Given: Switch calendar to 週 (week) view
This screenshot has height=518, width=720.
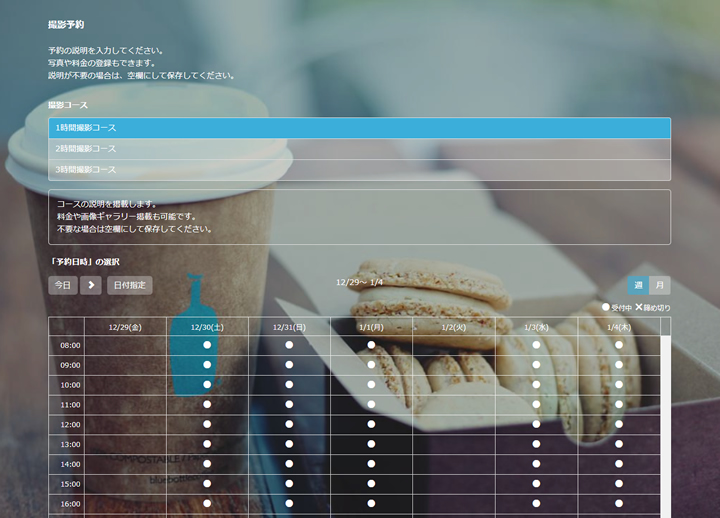Looking at the screenshot, I should coord(638,285).
